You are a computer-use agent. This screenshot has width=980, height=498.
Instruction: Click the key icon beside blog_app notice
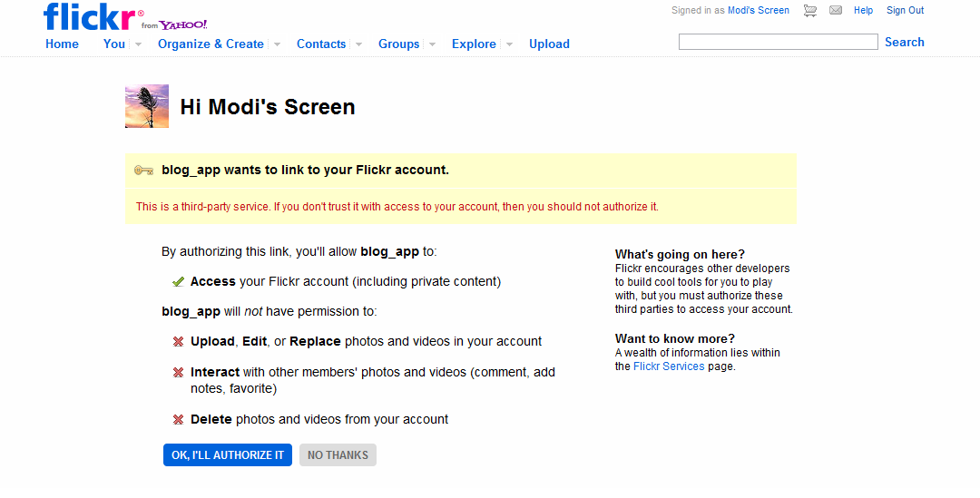pyautogui.click(x=143, y=170)
